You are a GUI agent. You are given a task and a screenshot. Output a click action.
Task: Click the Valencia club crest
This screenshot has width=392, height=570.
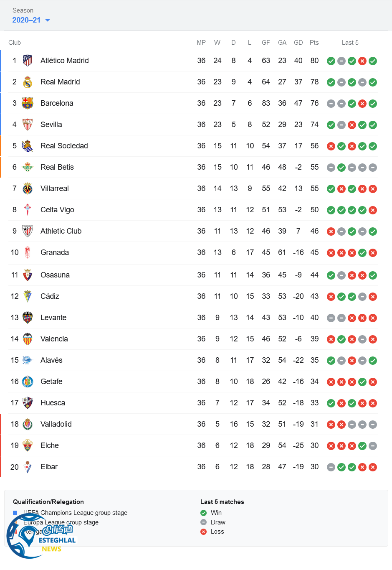[x=28, y=339]
